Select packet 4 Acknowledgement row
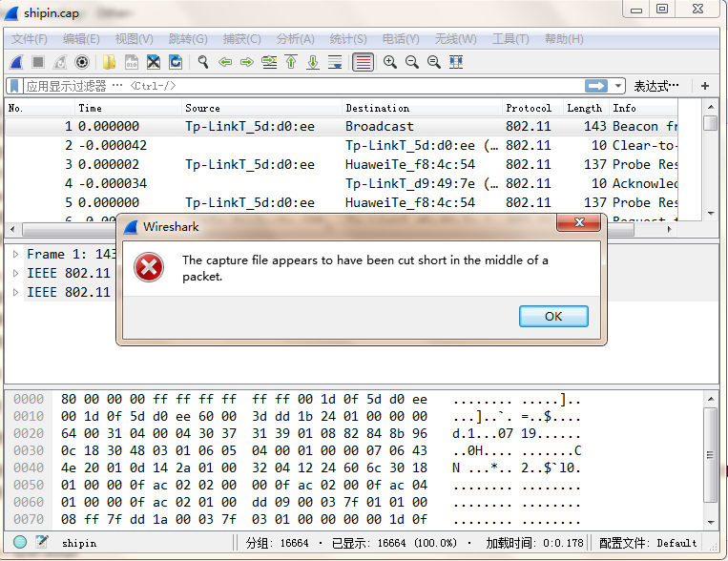Screen dimensions: 728x561 point(342,183)
